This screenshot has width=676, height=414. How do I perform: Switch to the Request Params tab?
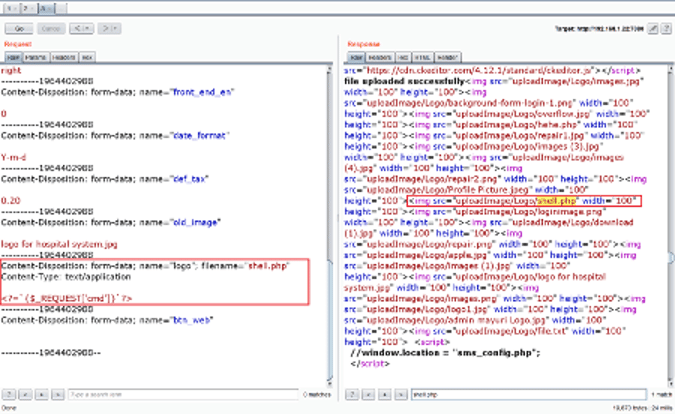tap(37, 58)
